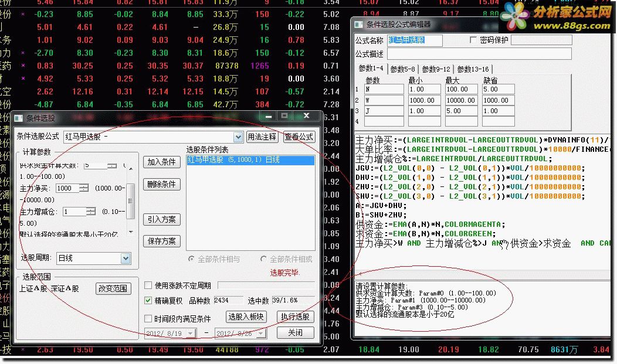
Task: Toggle the 密码保护 checkbox
Action: click(x=473, y=40)
